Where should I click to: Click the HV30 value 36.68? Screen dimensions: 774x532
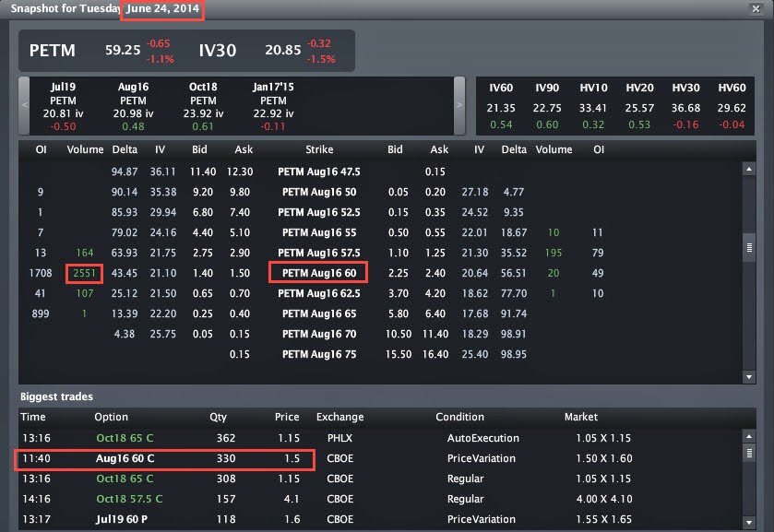pyautogui.click(x=685, y=108)
